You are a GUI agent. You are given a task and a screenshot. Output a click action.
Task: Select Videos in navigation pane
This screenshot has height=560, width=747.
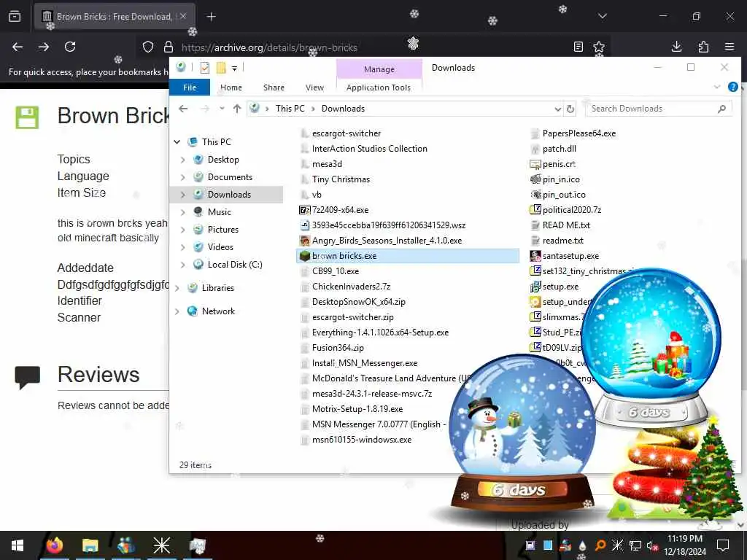(220, 247)
